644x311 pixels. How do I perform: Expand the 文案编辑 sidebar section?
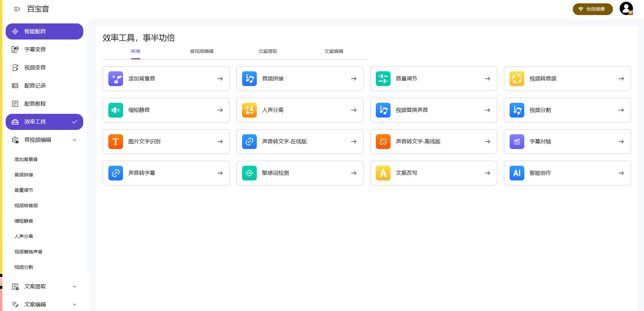(75, 305)
